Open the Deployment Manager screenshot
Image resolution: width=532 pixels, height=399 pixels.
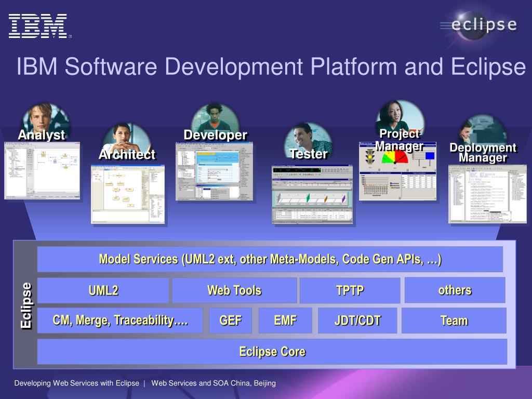tap(487, 194)
